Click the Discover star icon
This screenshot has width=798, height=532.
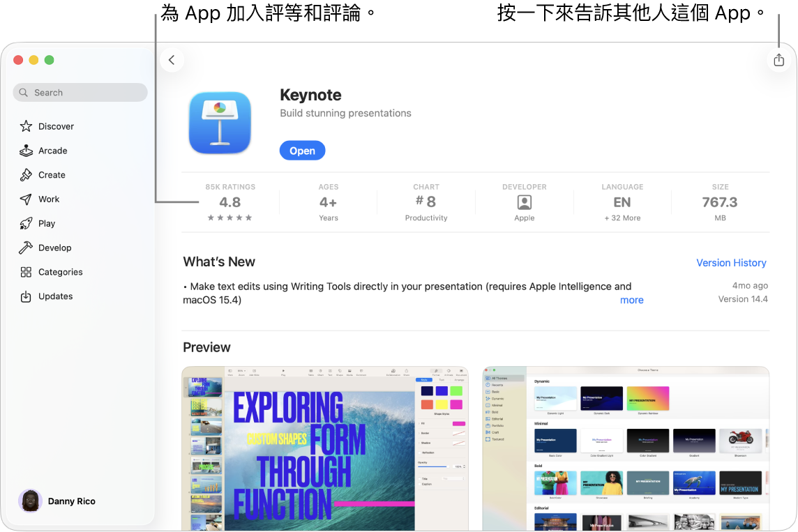pyautogui.click(x=26, y=126)
